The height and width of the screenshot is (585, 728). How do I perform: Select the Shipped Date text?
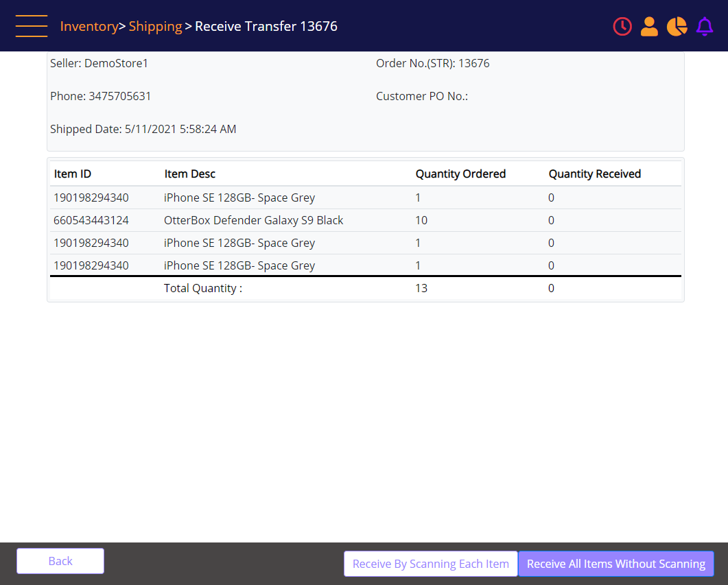(143, 129)
